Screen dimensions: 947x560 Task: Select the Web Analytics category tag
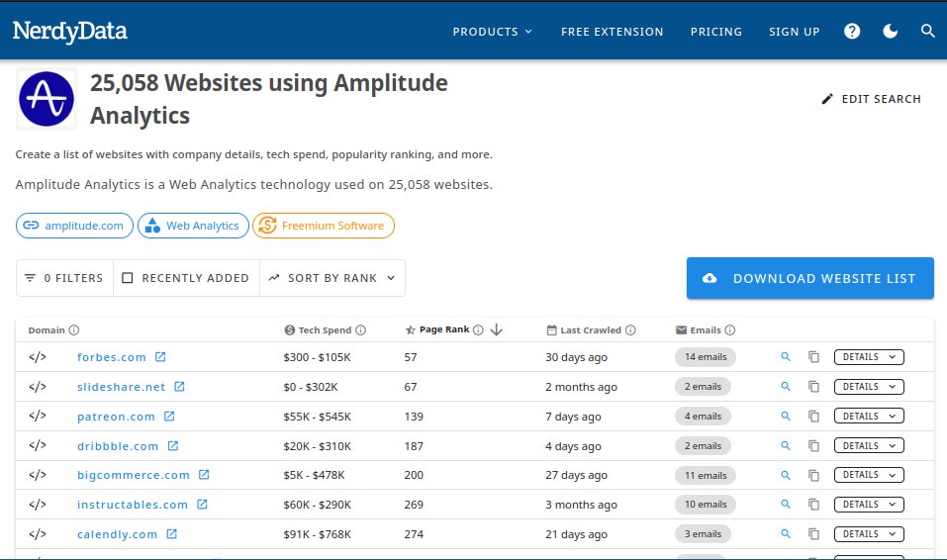pos(193,226)
